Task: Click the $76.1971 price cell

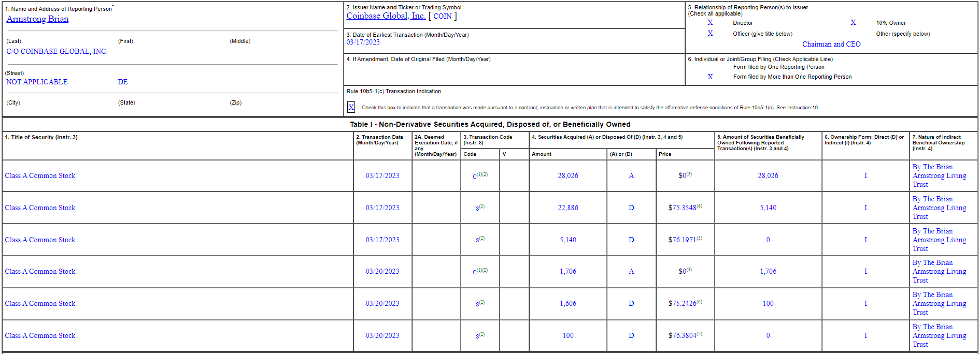Action: [685, 240]
